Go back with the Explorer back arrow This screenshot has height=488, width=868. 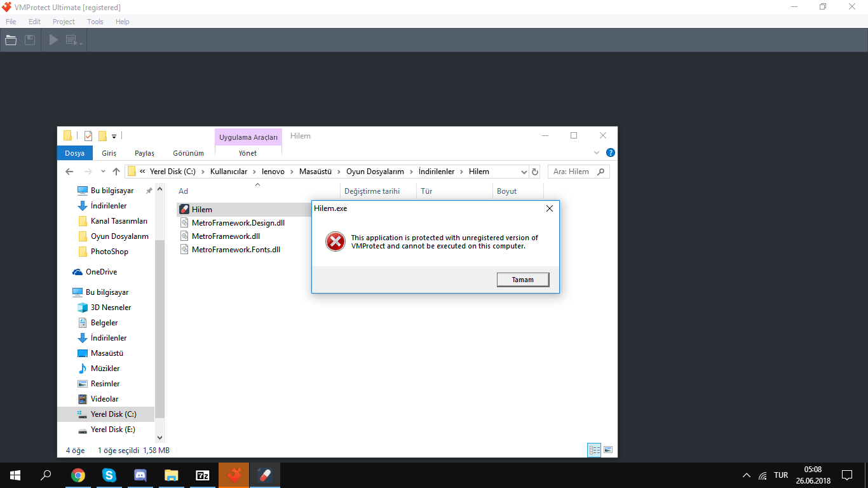click(69, 172)
